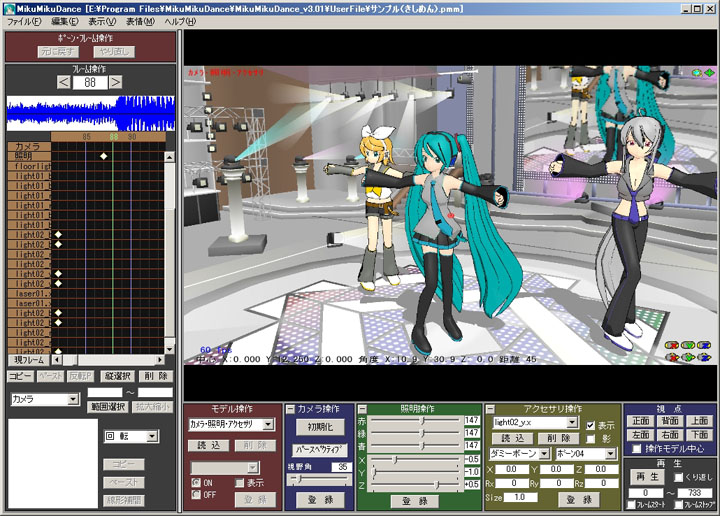Enable the 影 shadow checkbox

tap(590, 439)
